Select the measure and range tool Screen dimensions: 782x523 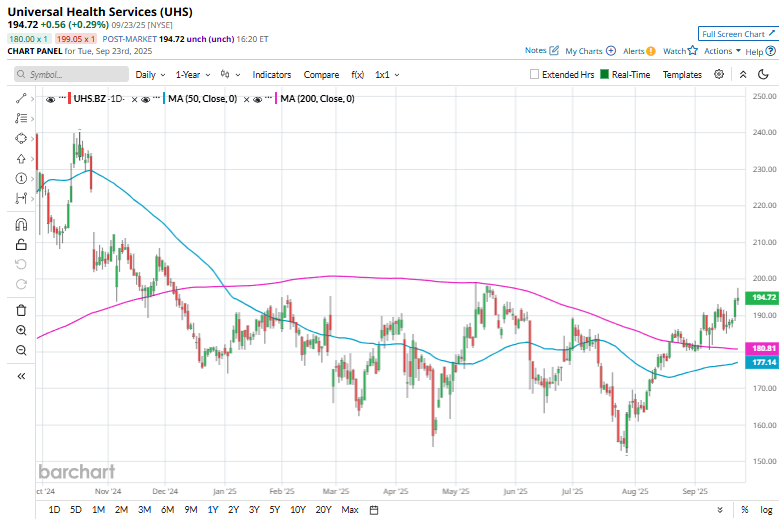pos(21,198)
